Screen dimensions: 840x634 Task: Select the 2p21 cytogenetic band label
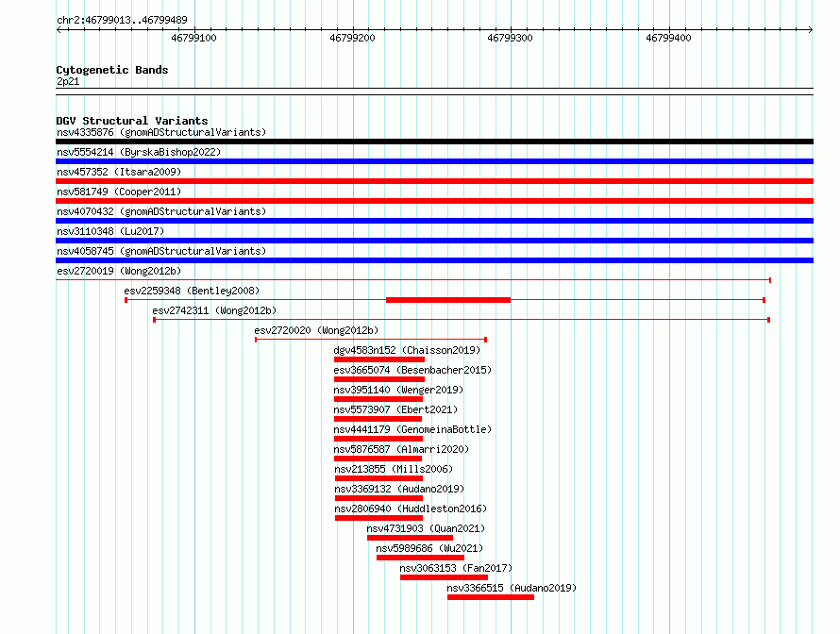(68, 81)
